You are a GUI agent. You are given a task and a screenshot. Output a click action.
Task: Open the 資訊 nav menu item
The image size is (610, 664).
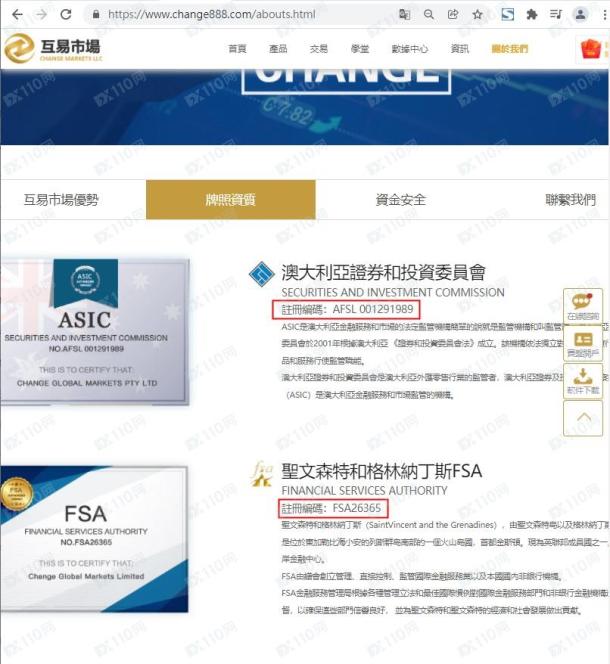(x=460, y=49)
